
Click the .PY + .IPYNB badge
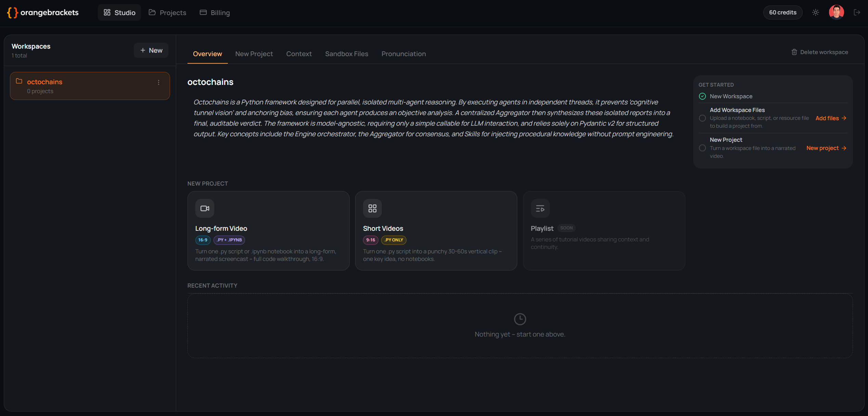point(229,240)
